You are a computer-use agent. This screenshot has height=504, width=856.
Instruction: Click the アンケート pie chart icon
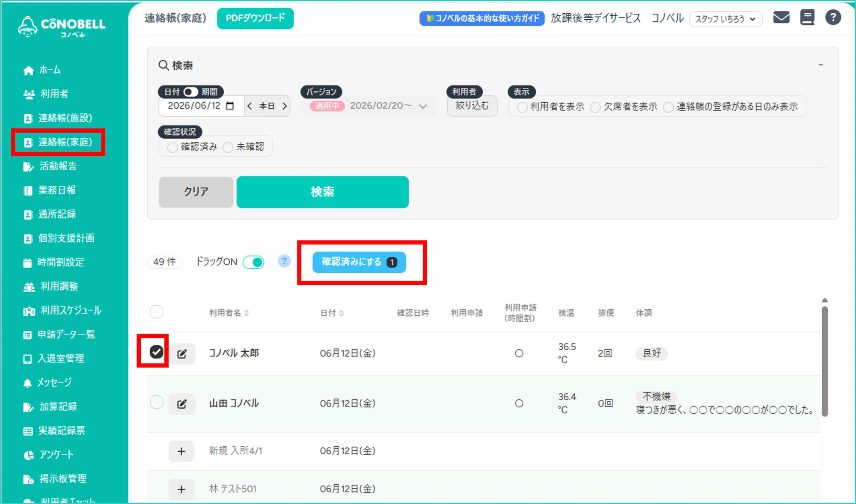[28, 455]
